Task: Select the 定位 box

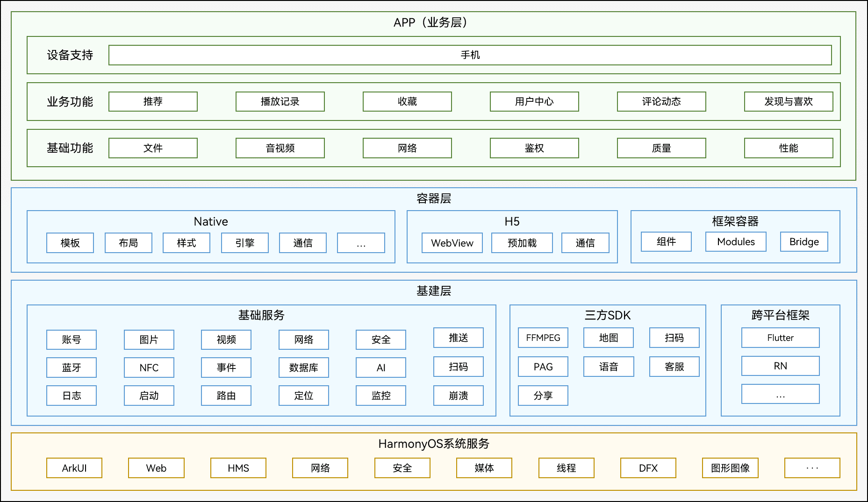Action: (x=304, y=396)
